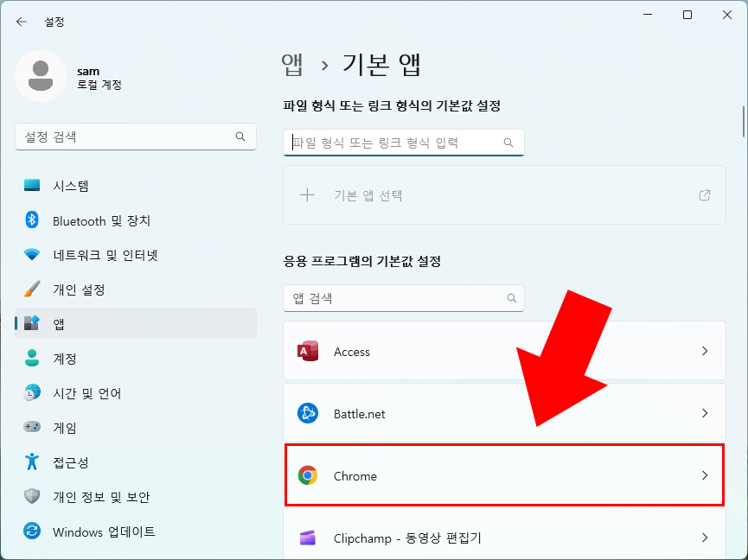Click the Access app icon

coord(308,351)
